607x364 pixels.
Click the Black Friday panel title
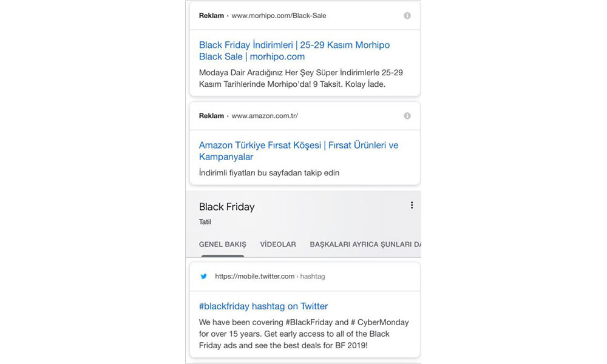pyautogui.click(x=226, y=207)
